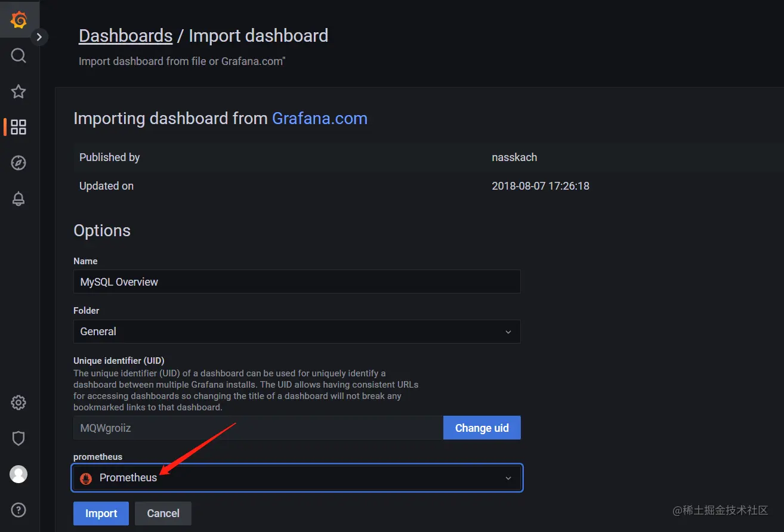This screenshot has width=784, height=532.
Task: Open the Grafana.com link
Action: pos(320,118)
